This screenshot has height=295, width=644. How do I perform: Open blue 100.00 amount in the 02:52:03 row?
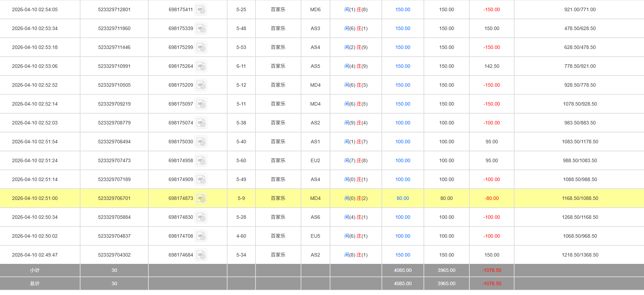click(x=402, y=123)
